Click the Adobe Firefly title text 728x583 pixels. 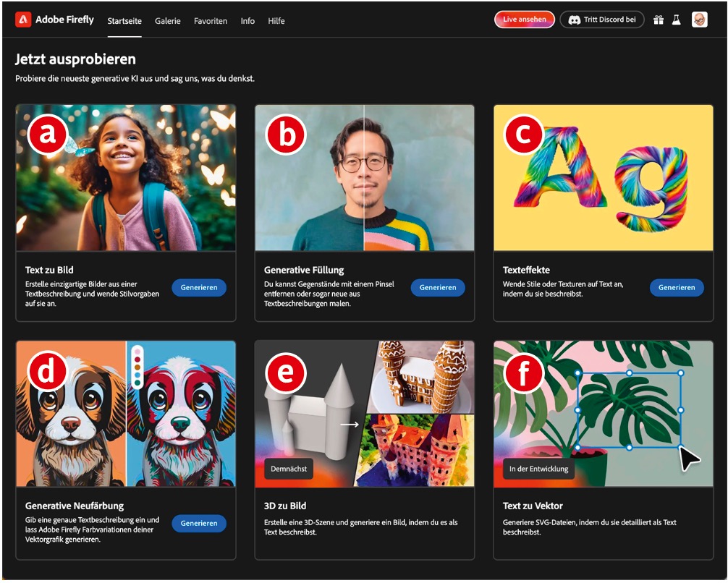click(x=64, y=20)
